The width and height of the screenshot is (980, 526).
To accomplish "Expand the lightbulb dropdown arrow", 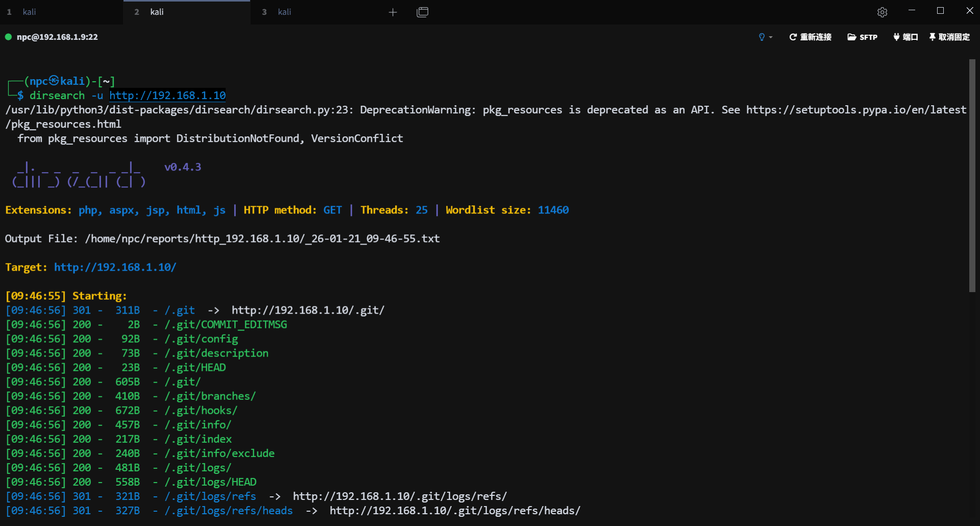I will tap(771, 37).
